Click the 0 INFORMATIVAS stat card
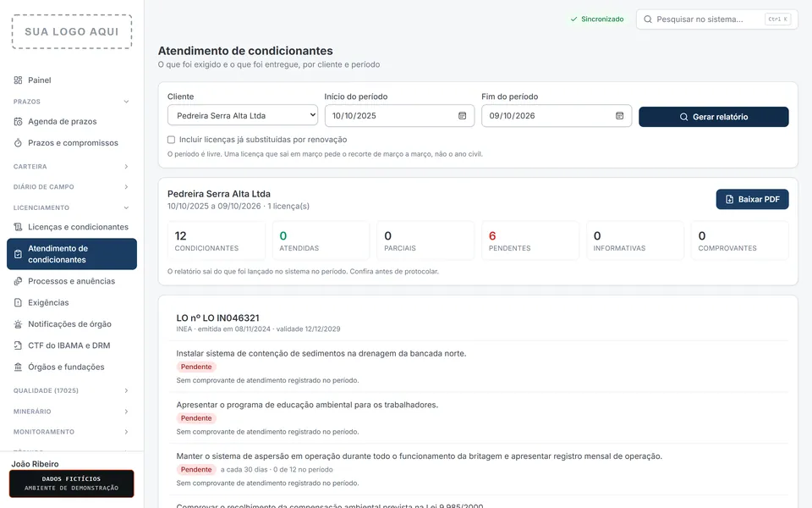 coord(635,240)
